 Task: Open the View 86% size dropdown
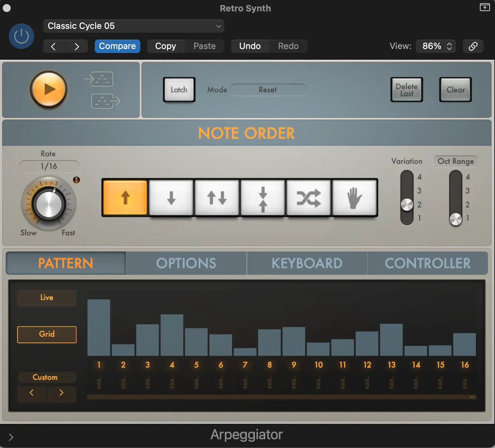(437, 46)
